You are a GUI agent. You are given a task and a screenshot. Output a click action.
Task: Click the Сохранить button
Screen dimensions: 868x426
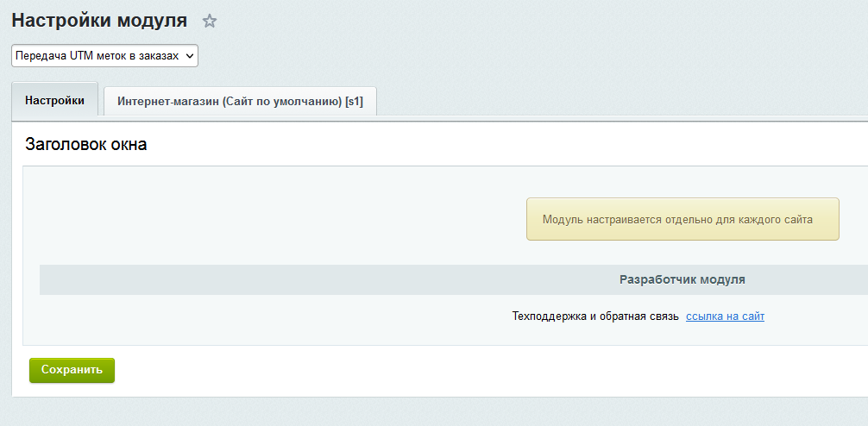click(72, 370)
